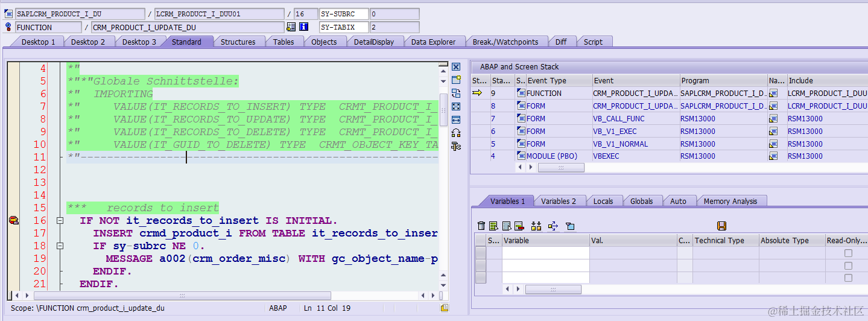
Task: Open the Script tab
Action: point(593,42)
